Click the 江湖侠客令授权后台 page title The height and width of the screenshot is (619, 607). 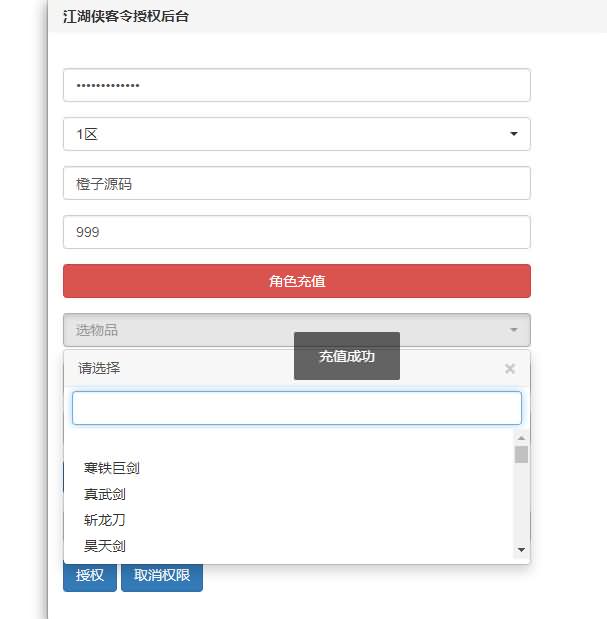coord(125,16)
